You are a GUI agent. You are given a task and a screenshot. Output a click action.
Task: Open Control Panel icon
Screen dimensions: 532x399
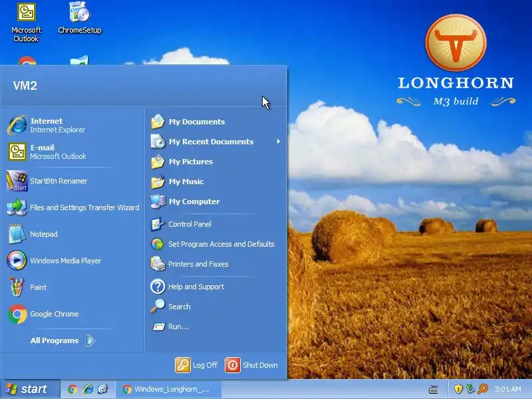[158, 224]
